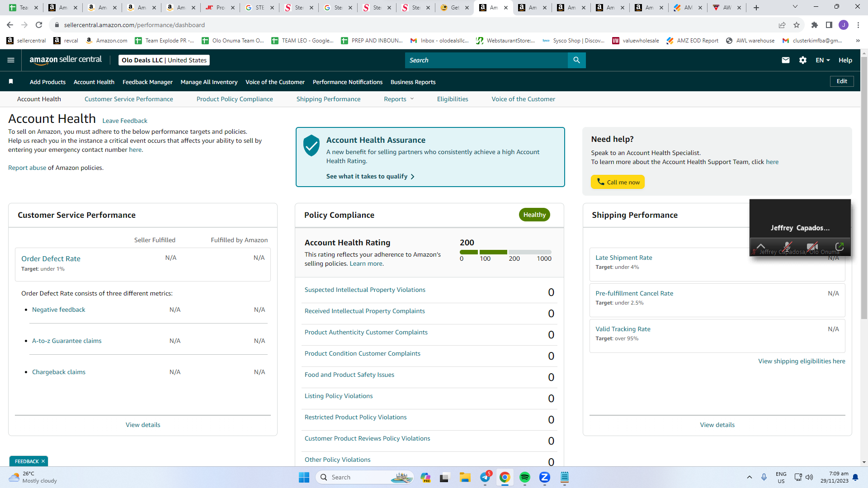Open the A-to-z Guarantee claims link

[67, 341]
